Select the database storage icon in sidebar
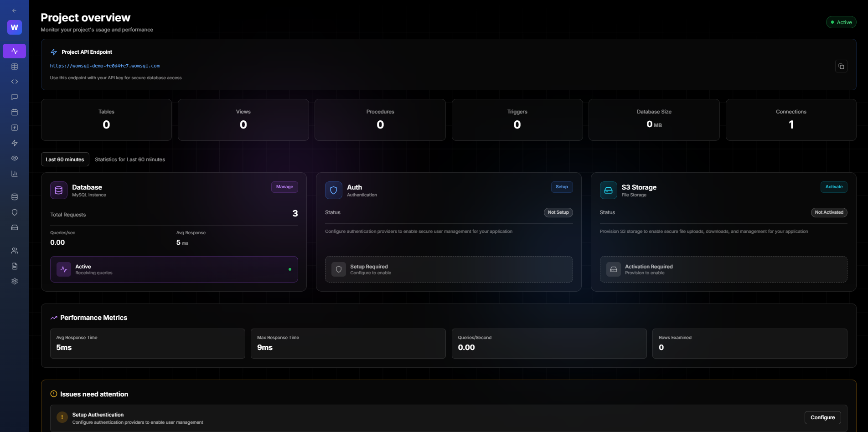The image size is (868, 432). tap(14, 197)
